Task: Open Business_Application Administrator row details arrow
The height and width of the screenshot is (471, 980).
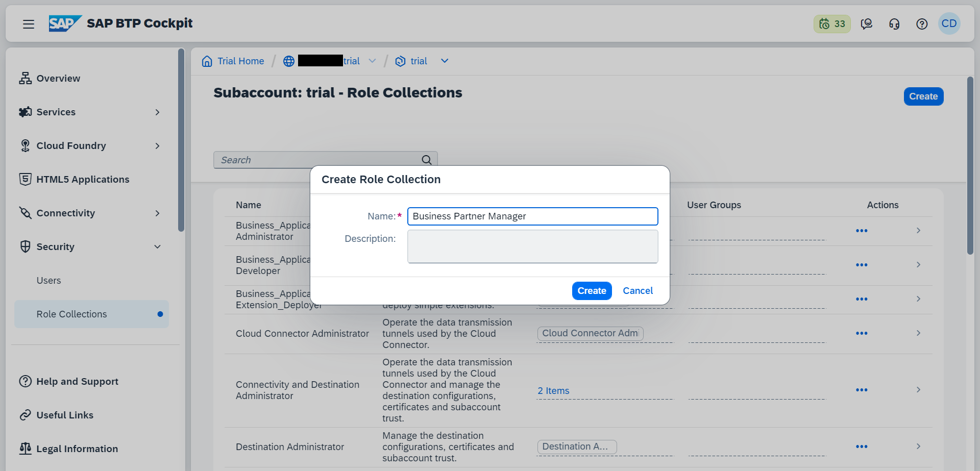Action: coord(918,231)
